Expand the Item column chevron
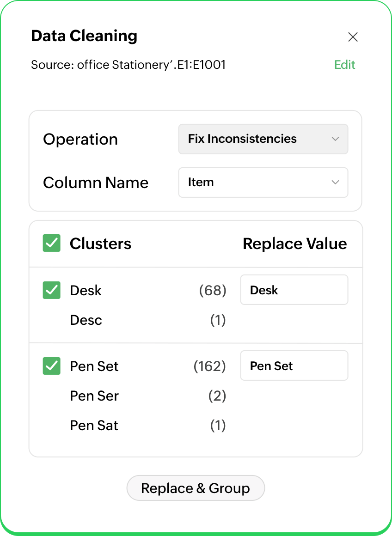 (335, 183)
